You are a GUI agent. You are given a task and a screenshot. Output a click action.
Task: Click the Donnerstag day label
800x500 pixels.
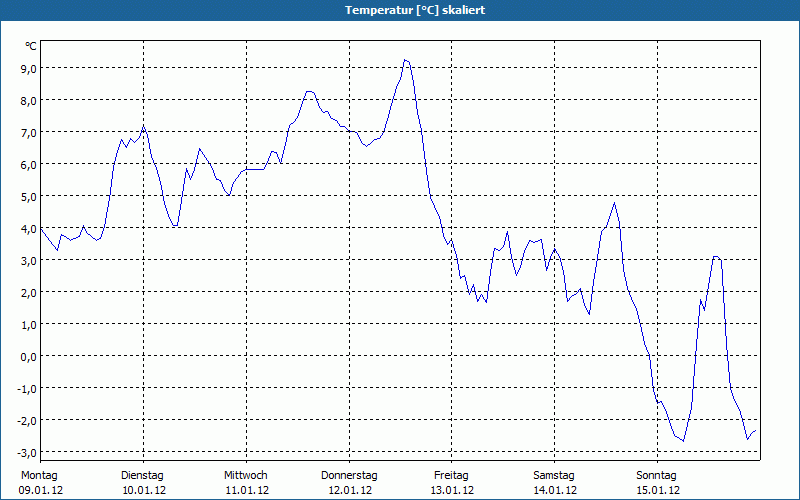pos(349,476)
